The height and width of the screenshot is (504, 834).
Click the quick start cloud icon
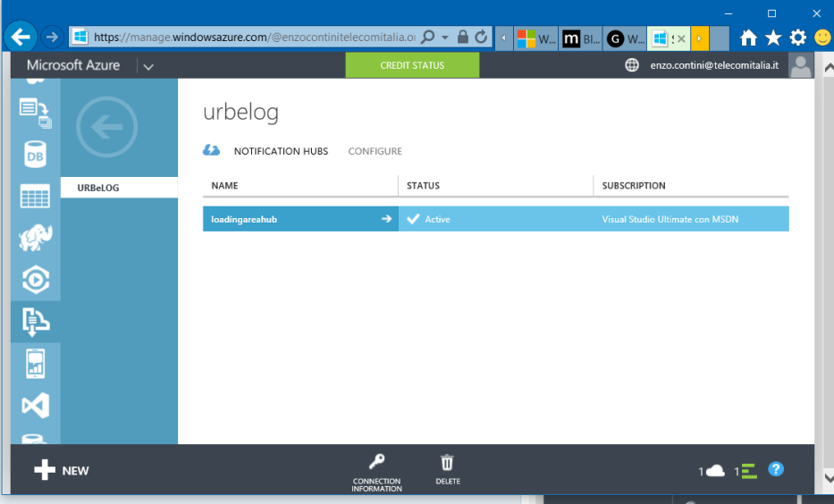click(x=211, y=150)
